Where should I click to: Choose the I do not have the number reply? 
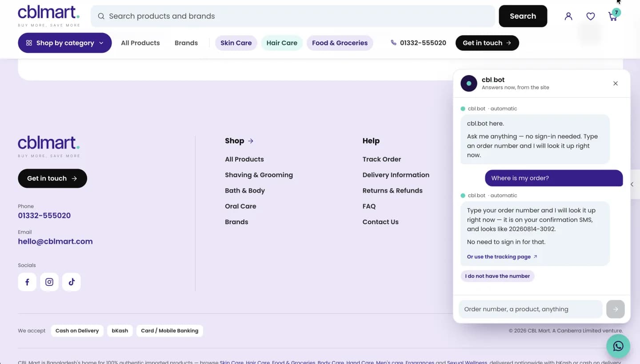(x=497, y=276)
